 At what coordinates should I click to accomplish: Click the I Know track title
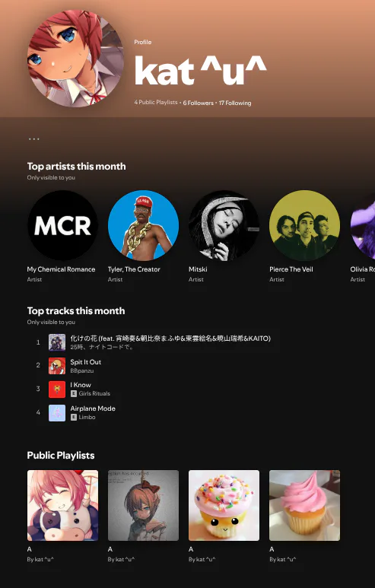[x=81, y=385]
